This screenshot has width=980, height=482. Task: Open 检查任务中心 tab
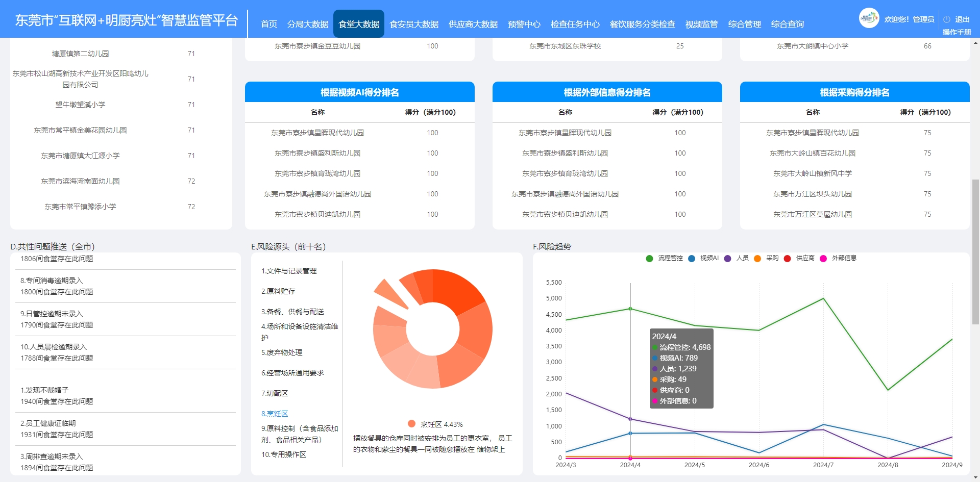coord(575,24)
